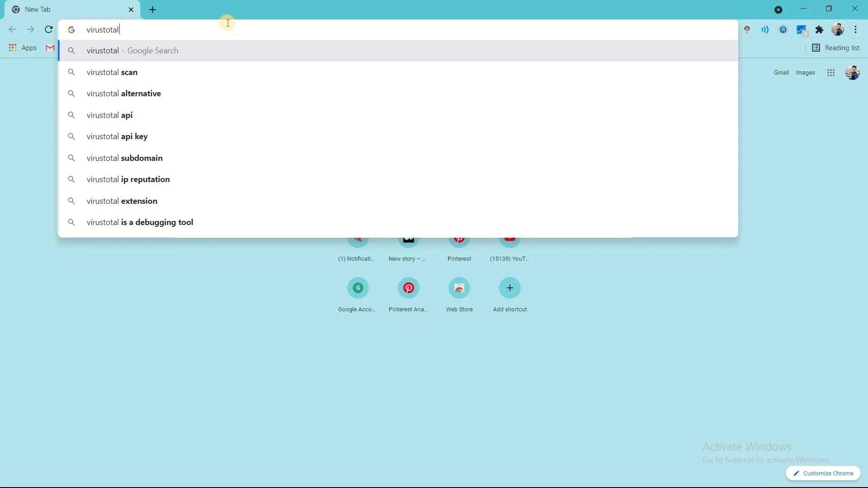Click the Add shortcut plus button

[x=509, y=288]
